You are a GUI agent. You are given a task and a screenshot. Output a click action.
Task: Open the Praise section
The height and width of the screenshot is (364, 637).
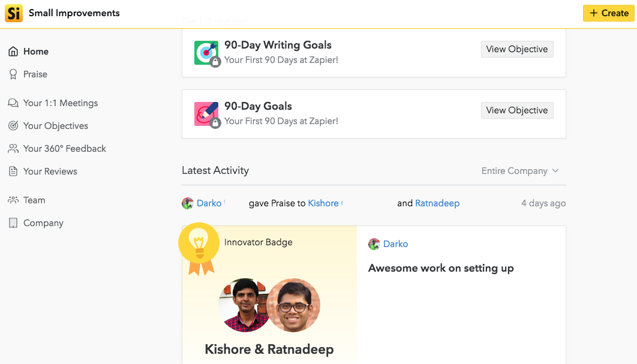point(35,74)
